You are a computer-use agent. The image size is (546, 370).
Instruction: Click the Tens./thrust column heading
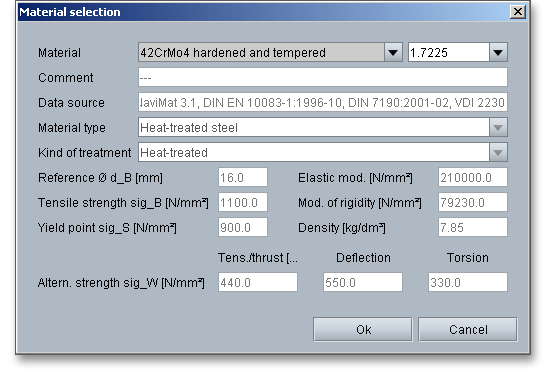pos(258,258)
